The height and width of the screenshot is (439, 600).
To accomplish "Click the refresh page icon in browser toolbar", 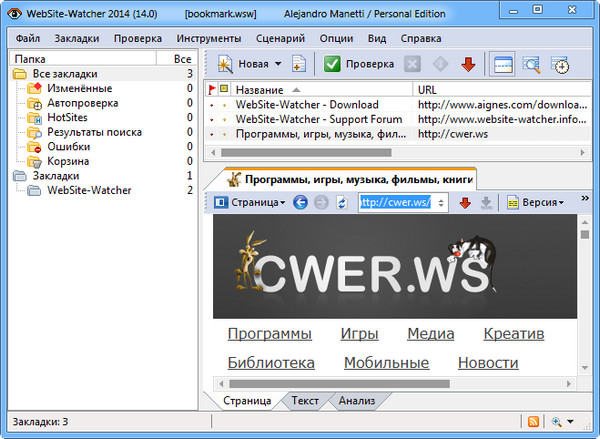I will (342, 202).
